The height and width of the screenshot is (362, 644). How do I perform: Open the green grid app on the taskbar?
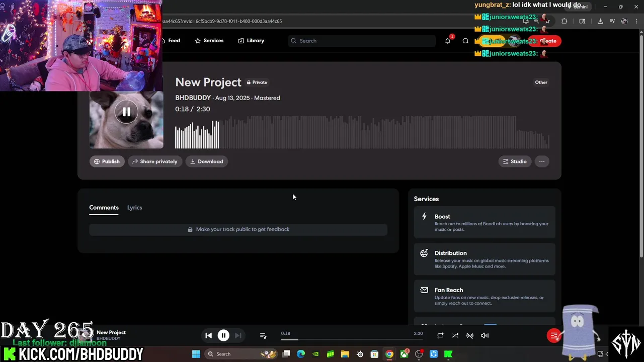pos(330,354)
